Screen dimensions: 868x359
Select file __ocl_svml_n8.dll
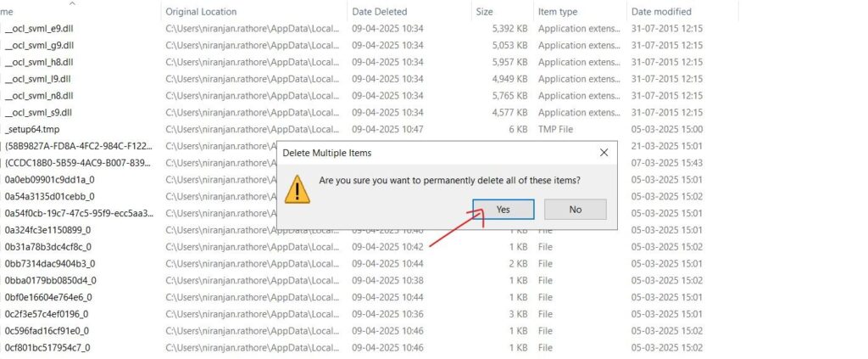pyautogui.click(x=39, y=95)
